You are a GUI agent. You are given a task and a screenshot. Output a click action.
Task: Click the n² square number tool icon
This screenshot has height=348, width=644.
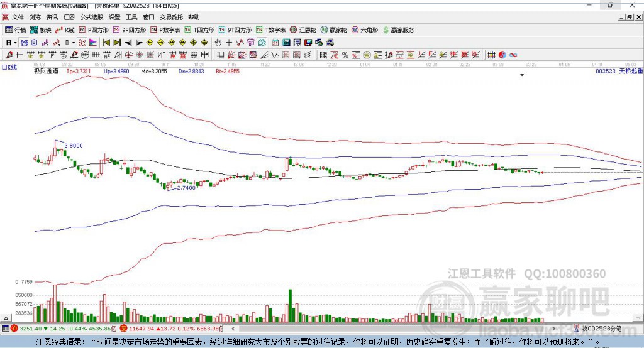[x=107, y=55]
